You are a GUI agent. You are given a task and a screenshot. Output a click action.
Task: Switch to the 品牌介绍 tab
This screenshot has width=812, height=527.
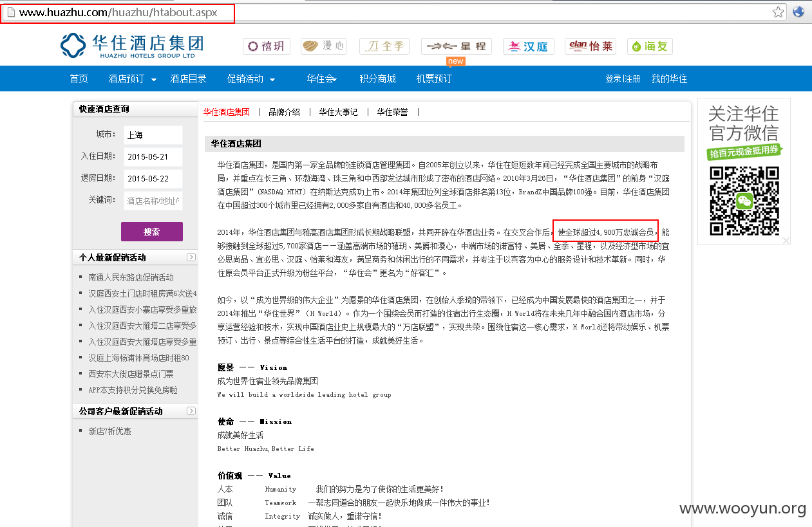point(285,112)
